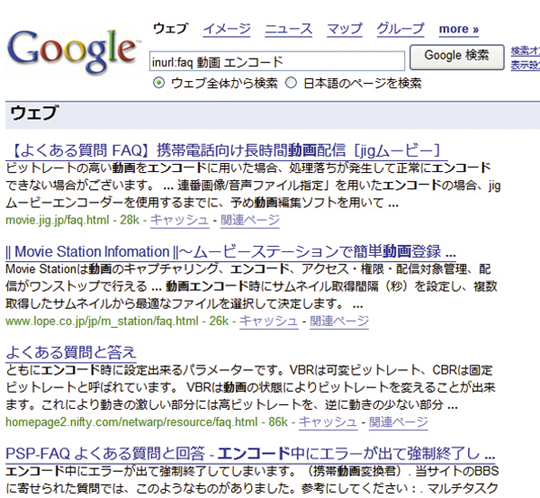Select 日本語のページを検索 radio button
Screen dimensions: 540x498
coord(291,83)
